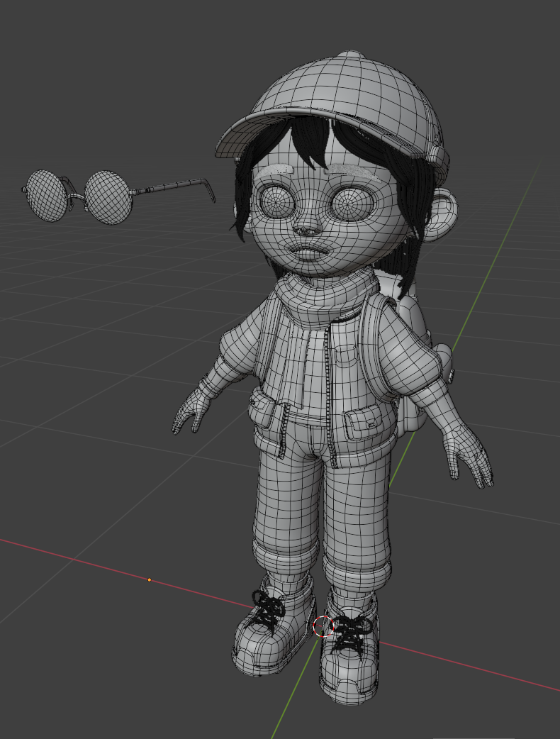The width and height of the screenshot is (560, 739).
Task: Click the orange origin dot on the red axis
Action: (150, 580)
